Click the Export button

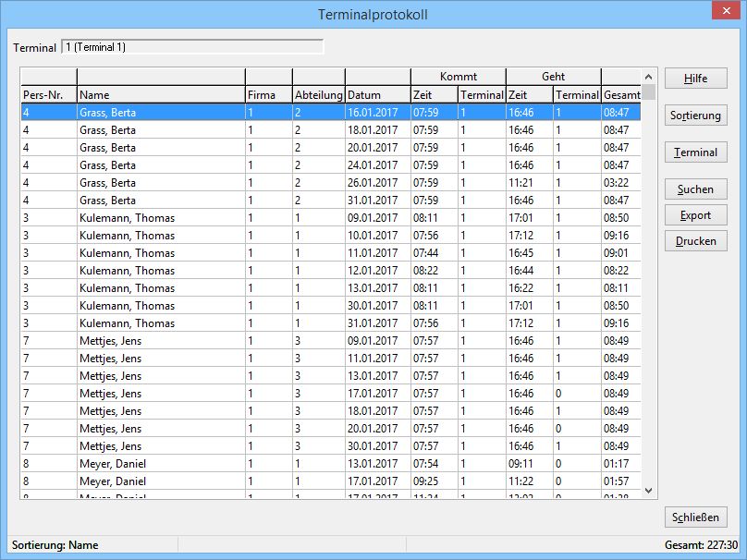695,215
